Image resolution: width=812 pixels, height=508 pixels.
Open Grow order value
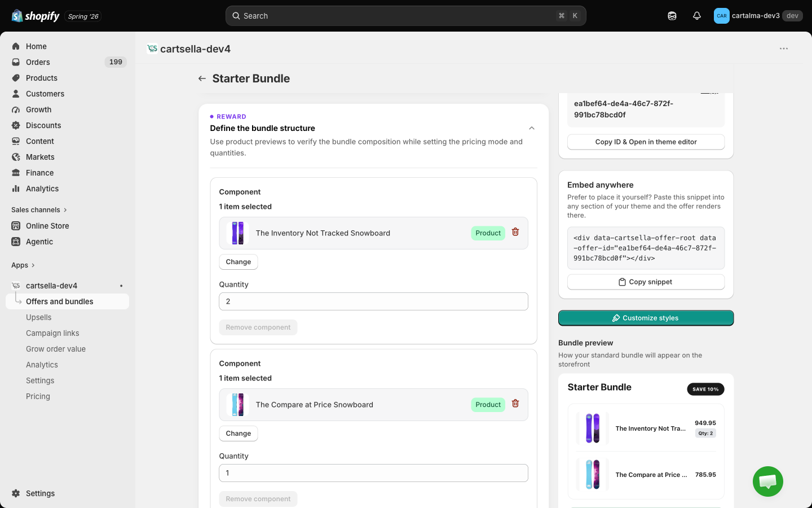[x=56, y=349]
